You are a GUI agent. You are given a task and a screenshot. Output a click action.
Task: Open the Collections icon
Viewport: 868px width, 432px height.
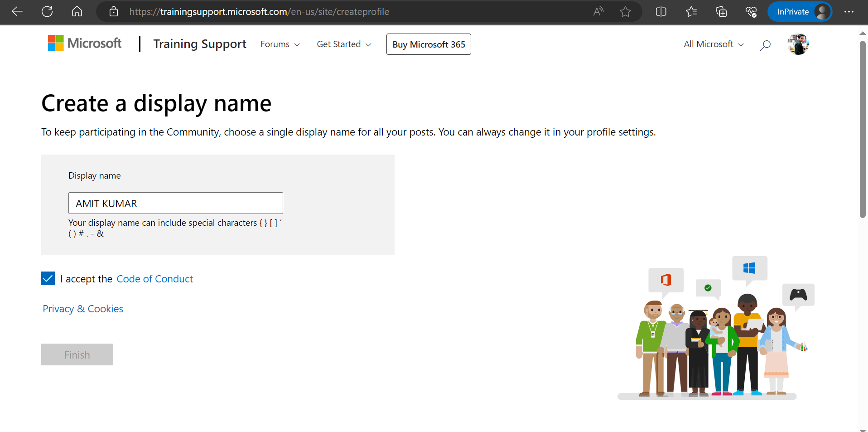[721, 12]
